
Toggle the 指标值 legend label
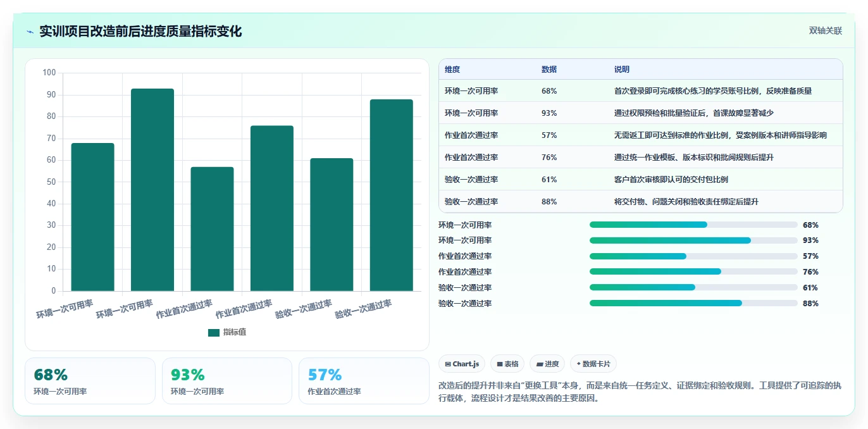[234, 332]
